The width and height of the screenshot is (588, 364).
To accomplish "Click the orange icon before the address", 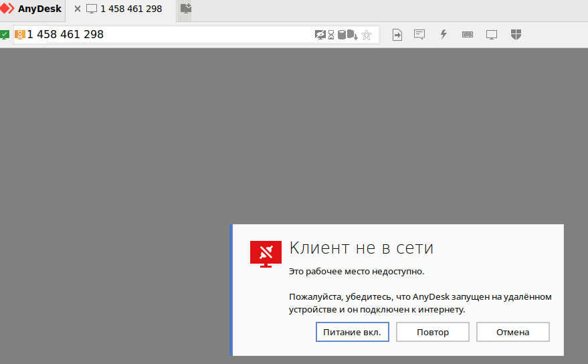I will point(19,35).
